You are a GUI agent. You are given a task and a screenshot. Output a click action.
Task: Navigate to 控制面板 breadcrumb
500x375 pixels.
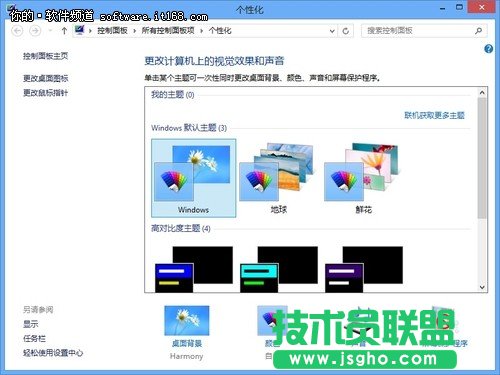click(x=112, y=31)
